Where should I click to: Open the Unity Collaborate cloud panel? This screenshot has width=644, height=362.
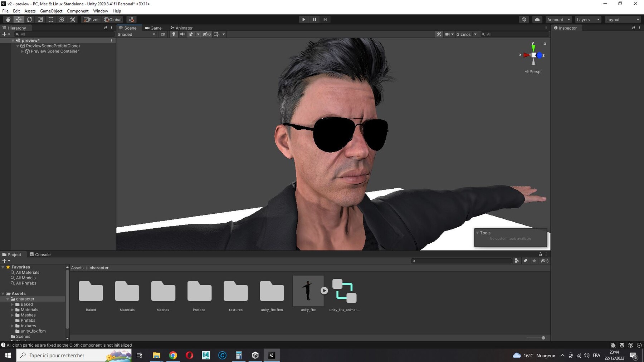[537, 19]
